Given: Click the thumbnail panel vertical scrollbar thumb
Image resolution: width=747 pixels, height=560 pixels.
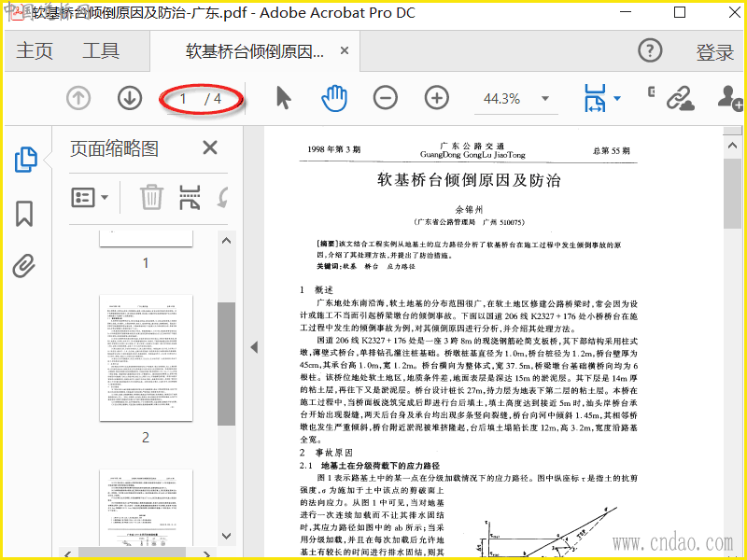Looking at the screenshot, I should click(x=226, y=364).
